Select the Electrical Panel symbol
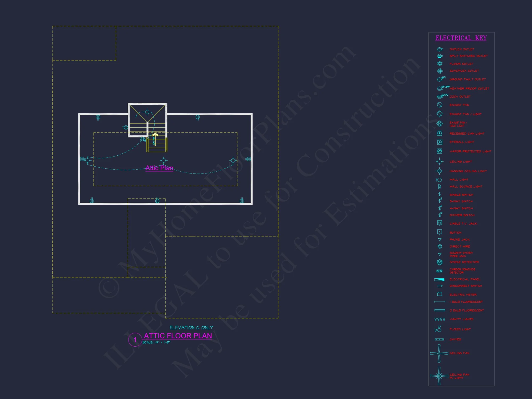The height and width of the screenshot is (399, 532). [439, 280]
